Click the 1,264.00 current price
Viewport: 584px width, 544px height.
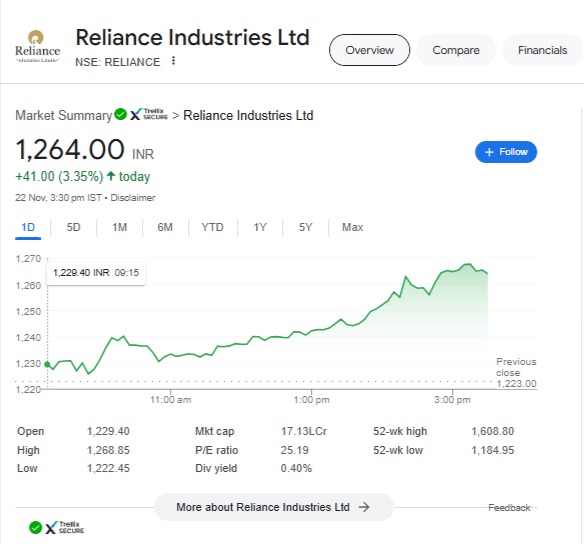pos(70,150)
